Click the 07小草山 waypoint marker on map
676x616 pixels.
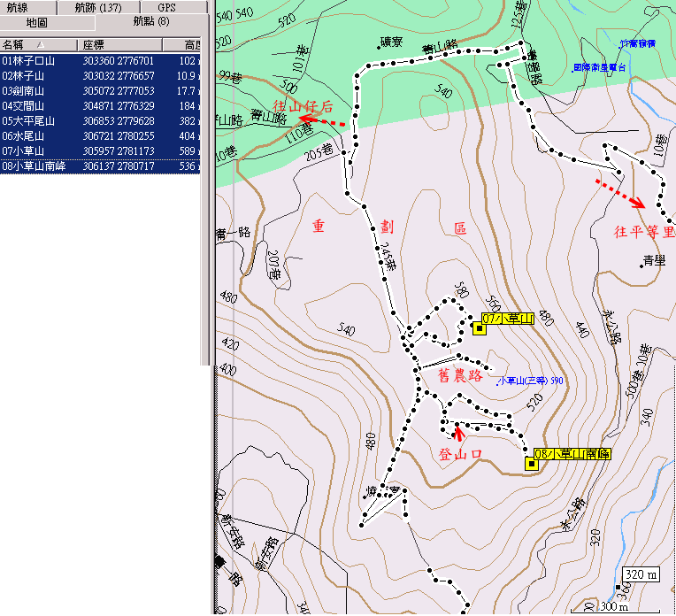(480, 328)
